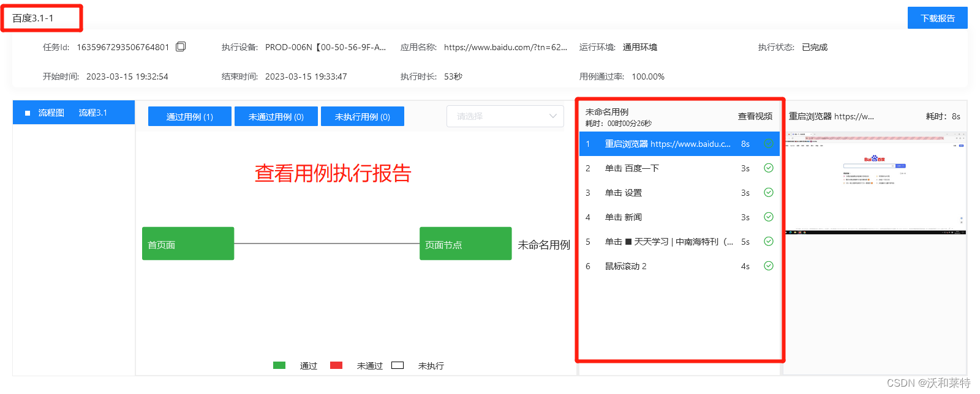Show 未执行用例 (0) cases
This screenshot has width=980, height=394.
coord(363,116)
